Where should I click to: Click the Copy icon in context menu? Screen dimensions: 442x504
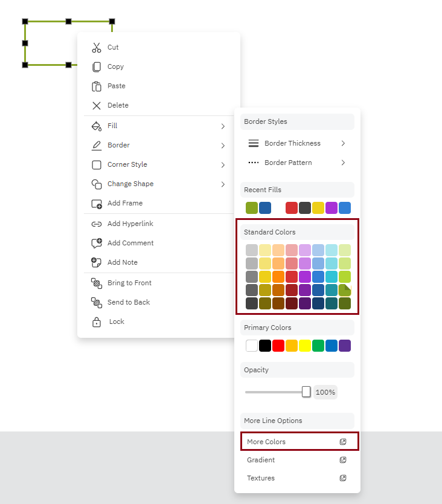(x=97, y=67)
